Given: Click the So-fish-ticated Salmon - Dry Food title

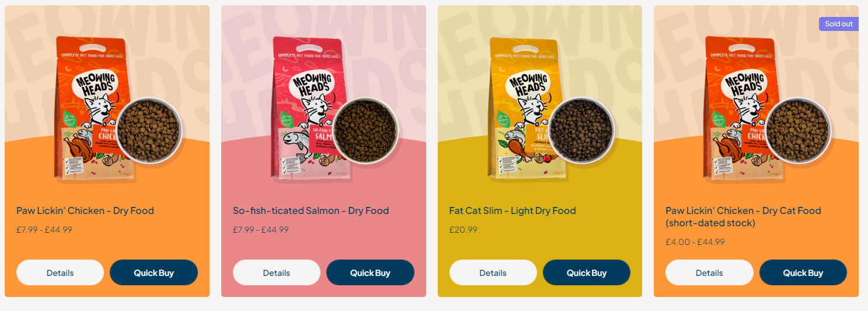Looking at the screenshot, I should pyautogui.click(x=311, y=210).
